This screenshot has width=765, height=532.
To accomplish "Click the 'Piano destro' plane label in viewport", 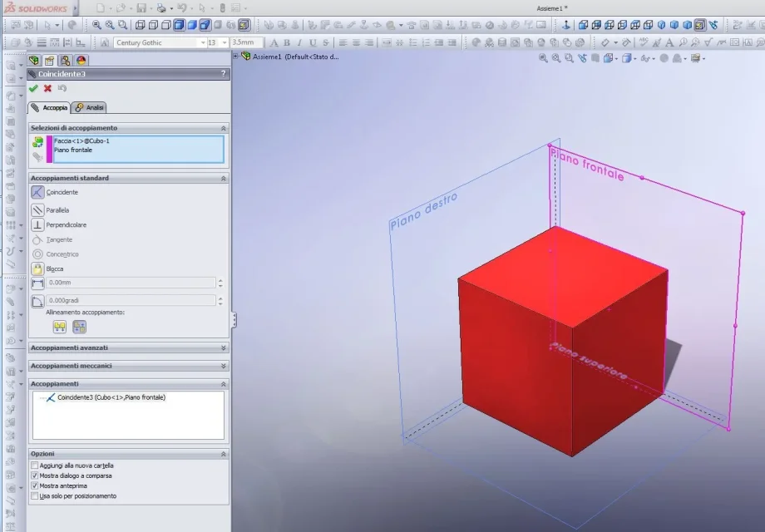I will [424, 210].
